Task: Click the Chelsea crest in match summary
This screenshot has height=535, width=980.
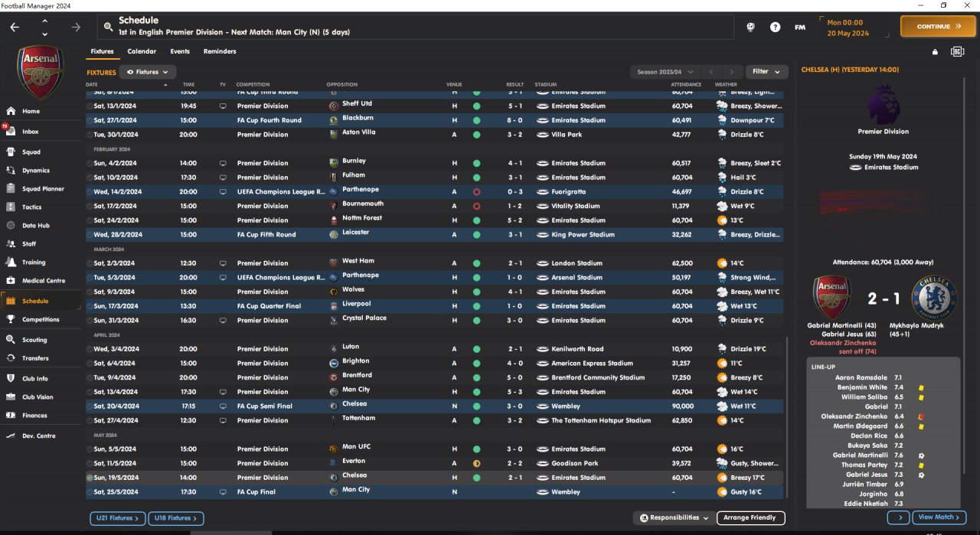Action: (x=935, y=298)
